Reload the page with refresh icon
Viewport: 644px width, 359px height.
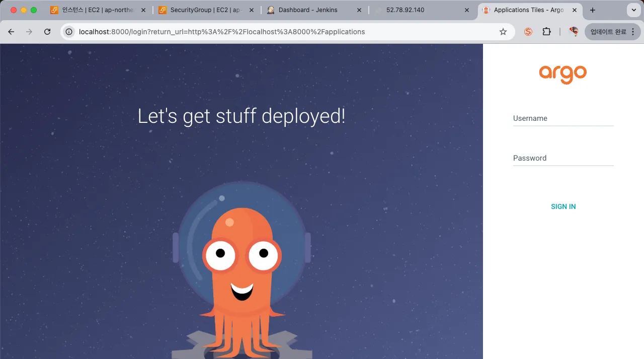(47, 32)
